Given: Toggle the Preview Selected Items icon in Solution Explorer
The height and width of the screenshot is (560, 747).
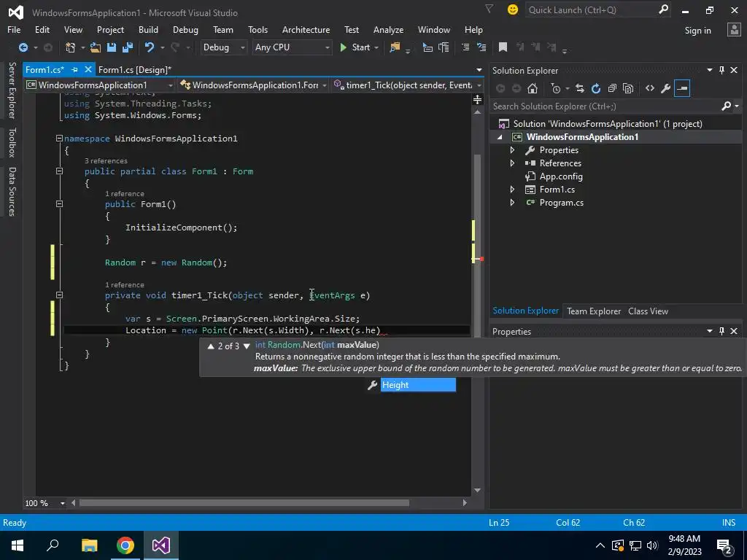Looking at the screenshot, I should tap(682, 88).
